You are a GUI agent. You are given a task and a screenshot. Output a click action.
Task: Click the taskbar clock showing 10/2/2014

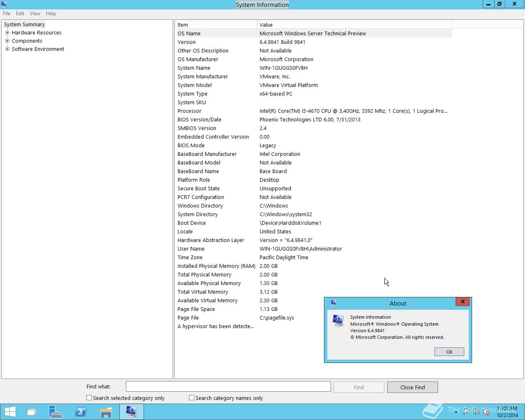(x=507, y=412)
